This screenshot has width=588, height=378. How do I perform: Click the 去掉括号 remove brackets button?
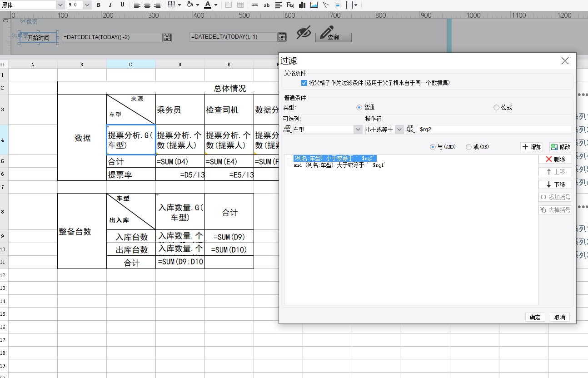555,210
